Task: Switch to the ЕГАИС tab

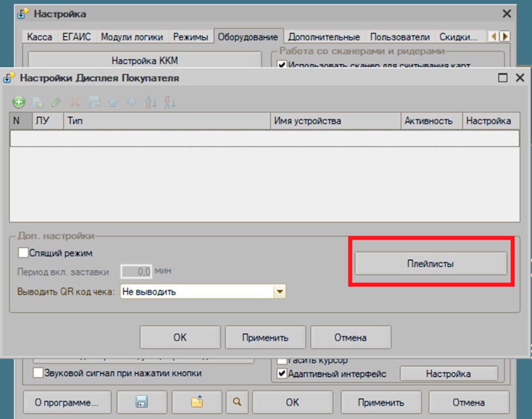Action: click(x=77, y=37)
